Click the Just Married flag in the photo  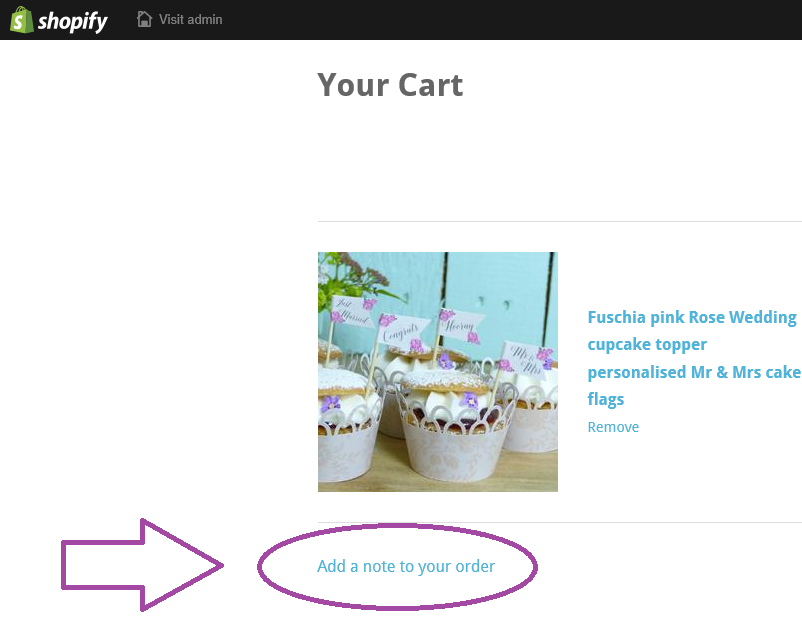354,310
